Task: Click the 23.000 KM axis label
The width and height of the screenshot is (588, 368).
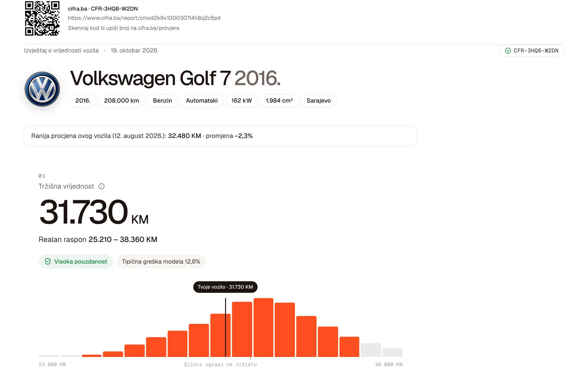Action: click(52, 364)
